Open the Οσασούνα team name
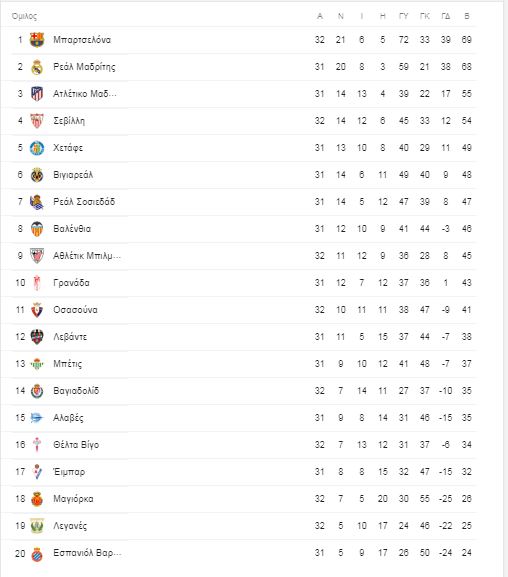508x577 pixels. [x=75, y=310]
